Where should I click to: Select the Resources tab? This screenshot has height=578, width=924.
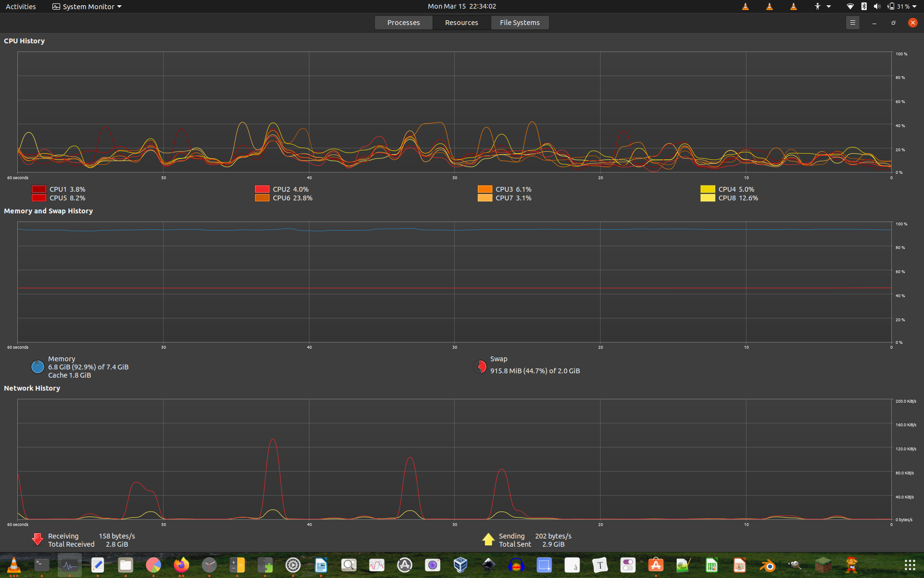461,23
